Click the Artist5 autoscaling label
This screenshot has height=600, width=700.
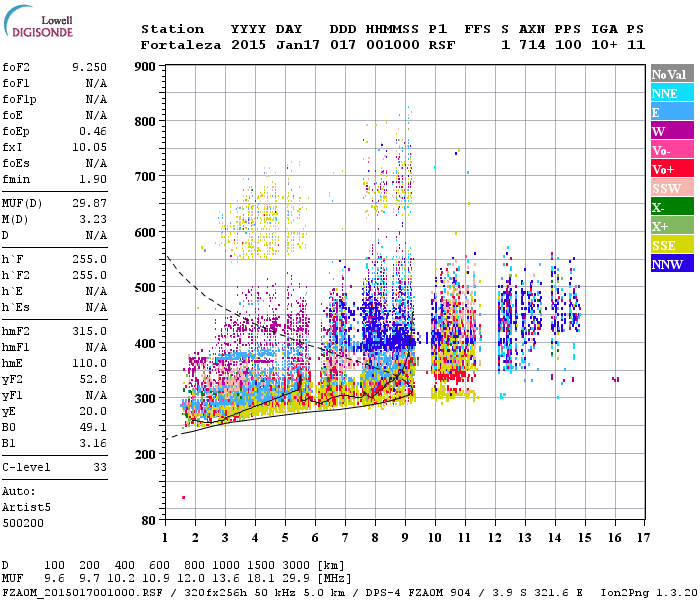26,508
